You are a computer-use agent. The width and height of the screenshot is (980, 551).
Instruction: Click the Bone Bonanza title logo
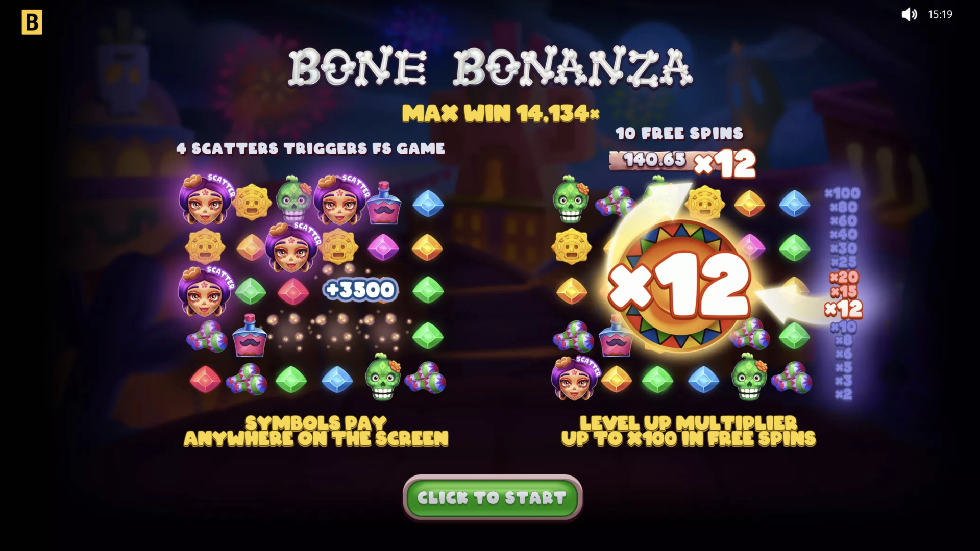(x=491, y=67)
